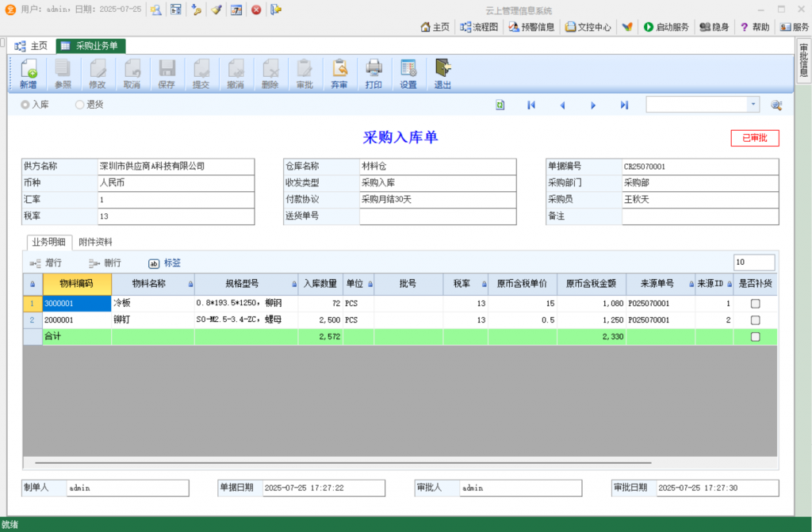
Task: Click the 提交 (Submit) toolbar icon
Action: [201, 74]
